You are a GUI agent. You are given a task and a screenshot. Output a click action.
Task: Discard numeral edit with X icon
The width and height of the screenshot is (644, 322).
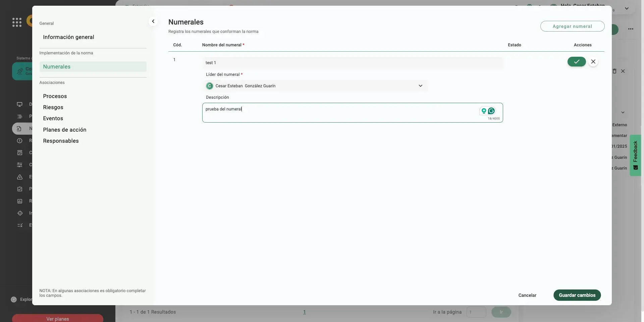[593, 62]
